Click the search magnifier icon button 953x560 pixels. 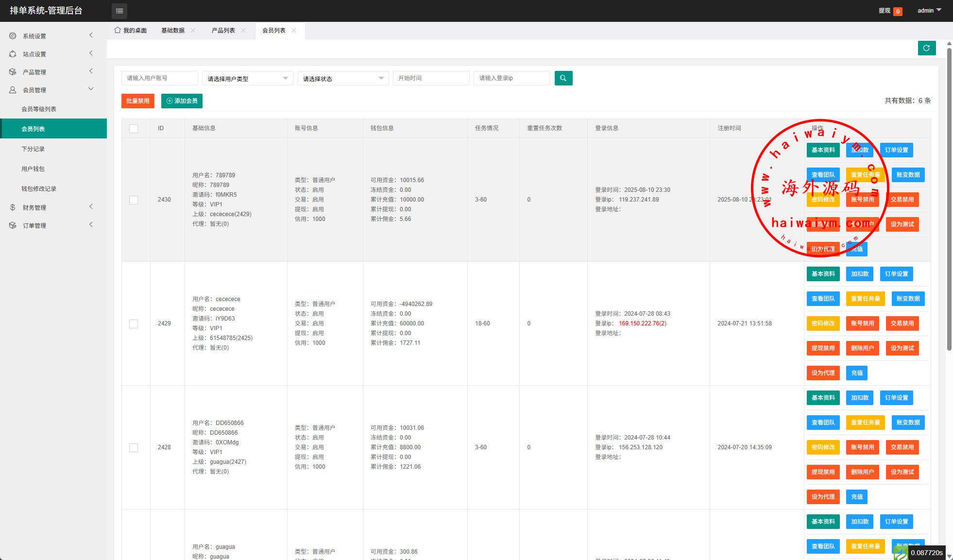(x=563, y=78)
